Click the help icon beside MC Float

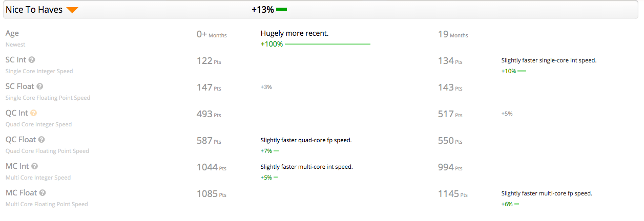[x=43, y=193]
